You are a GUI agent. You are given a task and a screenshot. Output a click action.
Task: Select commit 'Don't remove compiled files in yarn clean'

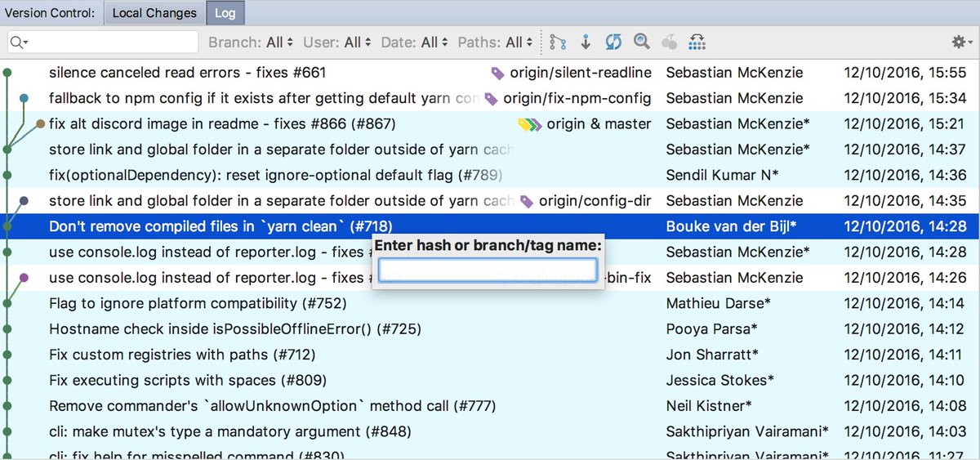tap(490, 226)
